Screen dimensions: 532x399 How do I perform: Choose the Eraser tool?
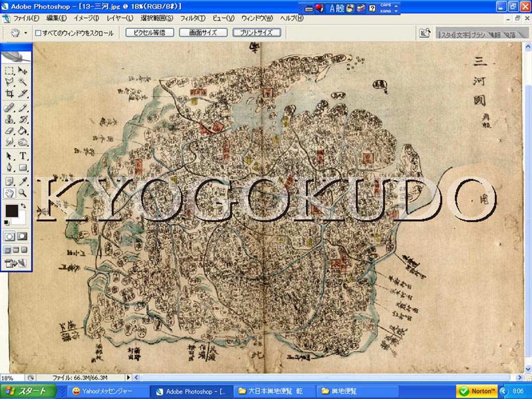9,130
